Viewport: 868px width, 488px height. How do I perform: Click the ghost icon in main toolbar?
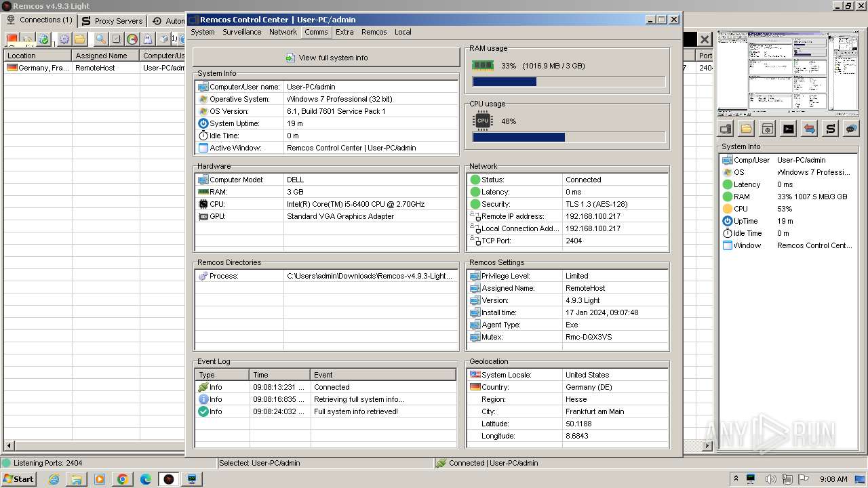pyautogui.click(x=148, y=39)
